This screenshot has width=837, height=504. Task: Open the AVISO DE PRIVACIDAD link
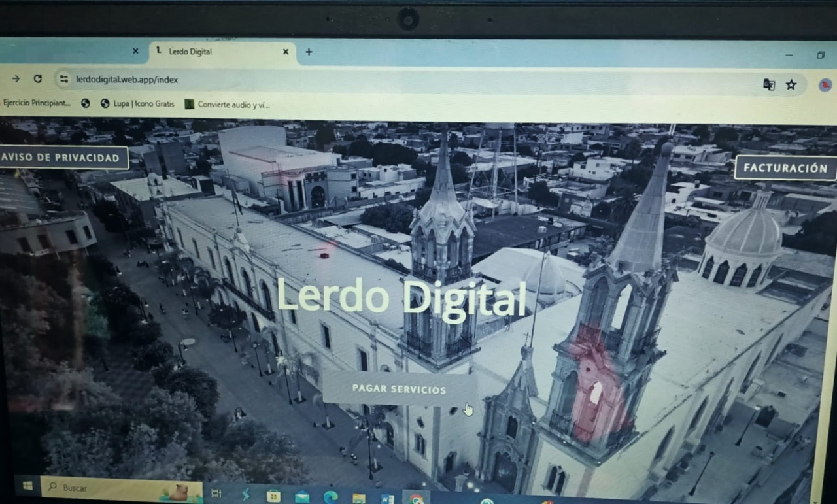[x=61, y=158]
